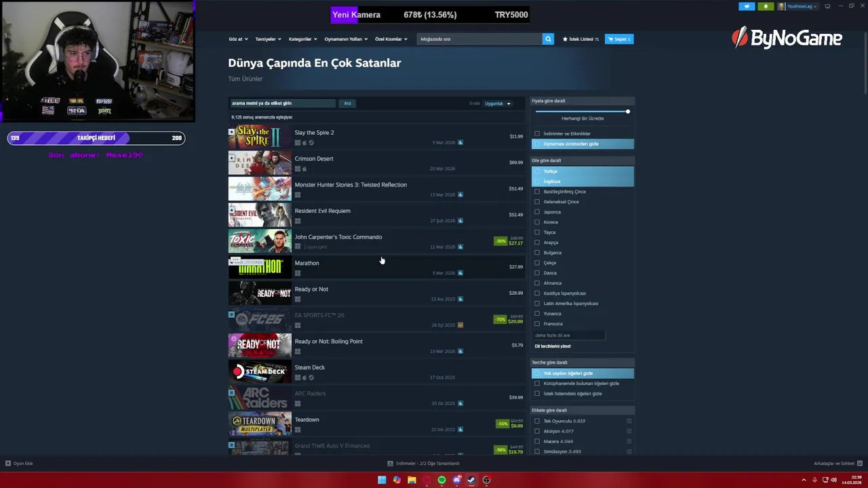Collapse the Etikete göre daralt section
Screen dimensions: 868x488
583,410
